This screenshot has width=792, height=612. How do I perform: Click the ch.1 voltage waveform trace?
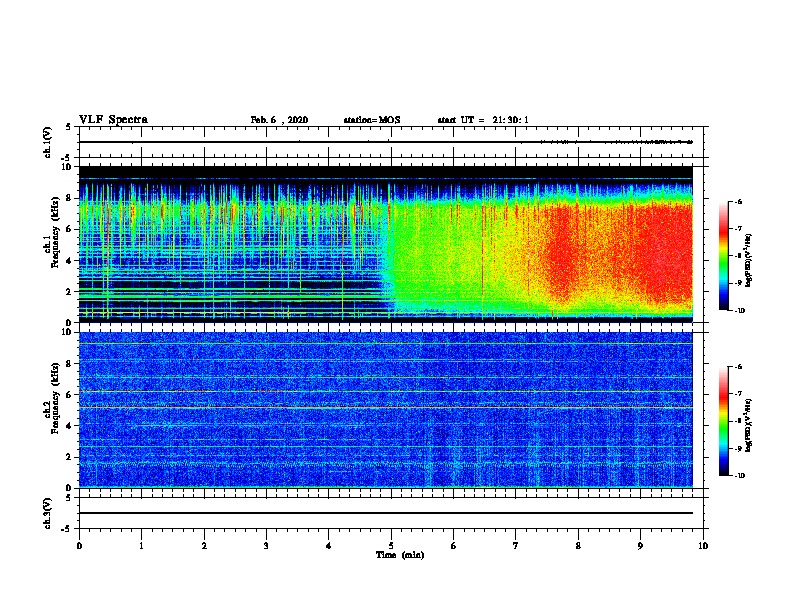386,142
